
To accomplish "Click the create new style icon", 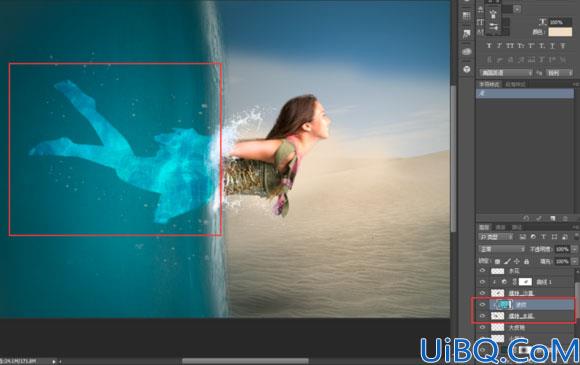I will pyautogui.click(x=553, y=219).
